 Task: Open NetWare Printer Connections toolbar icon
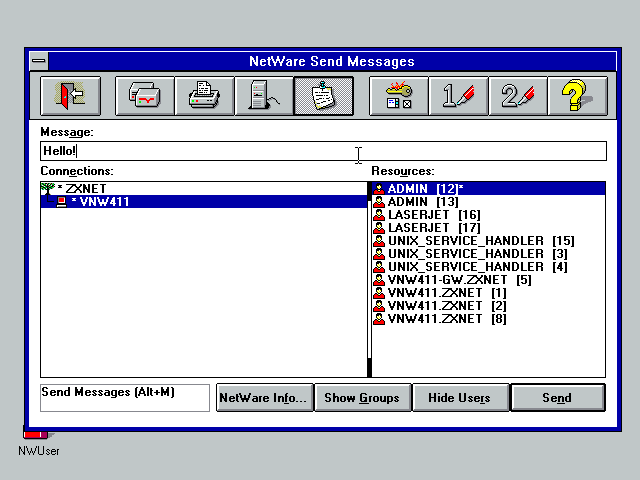click(x=204, y=96)
